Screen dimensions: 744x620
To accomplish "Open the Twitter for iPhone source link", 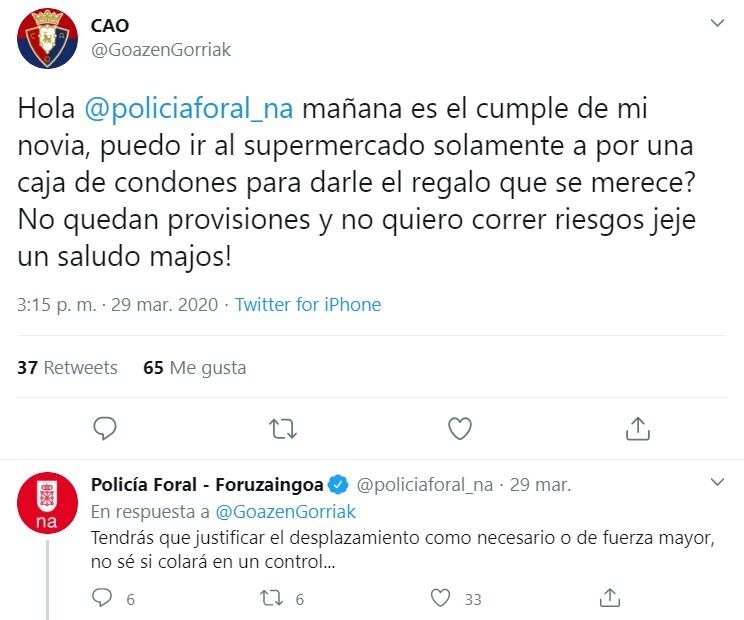I will (x=308, y=305).
